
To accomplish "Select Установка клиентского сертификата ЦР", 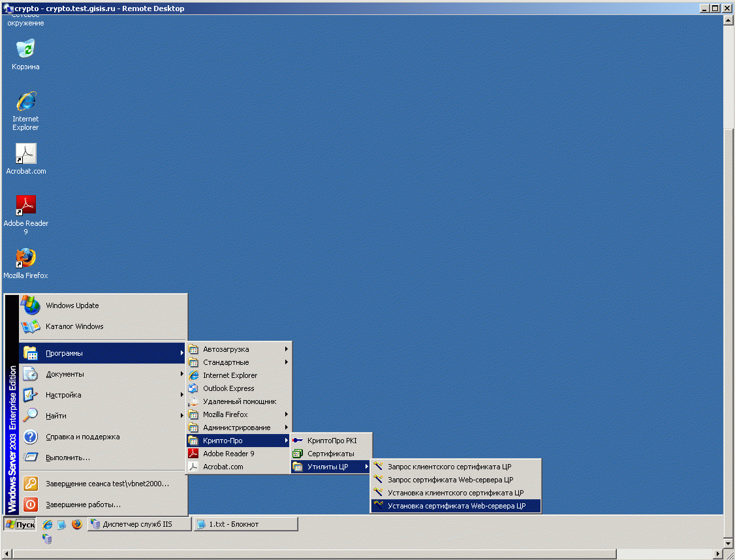I will tap(456, 493).
